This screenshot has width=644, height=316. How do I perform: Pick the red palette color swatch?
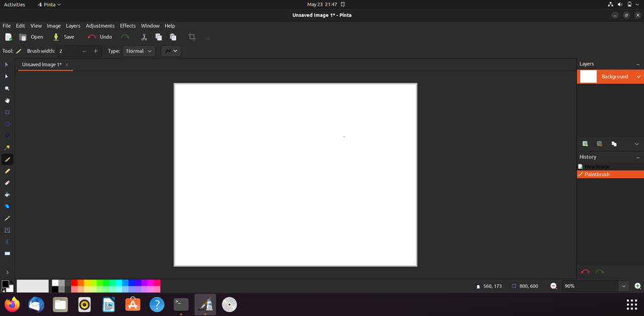(74, 283)
